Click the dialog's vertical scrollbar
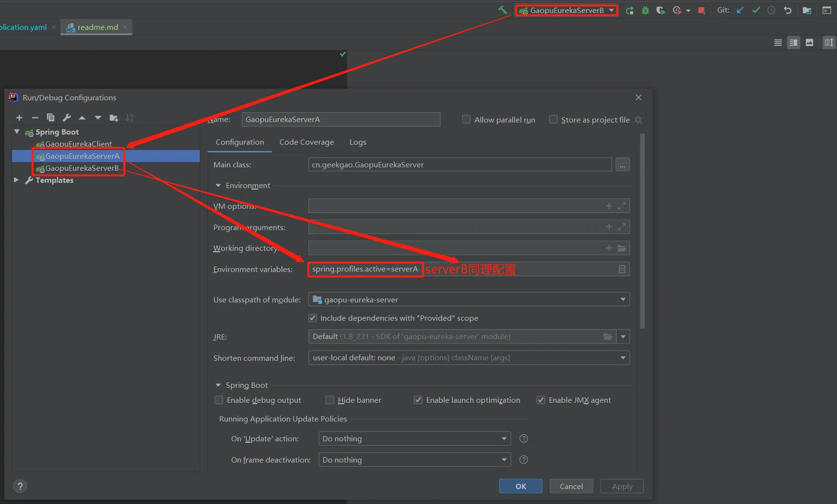 pyautogui.click(x=642, y=232)
